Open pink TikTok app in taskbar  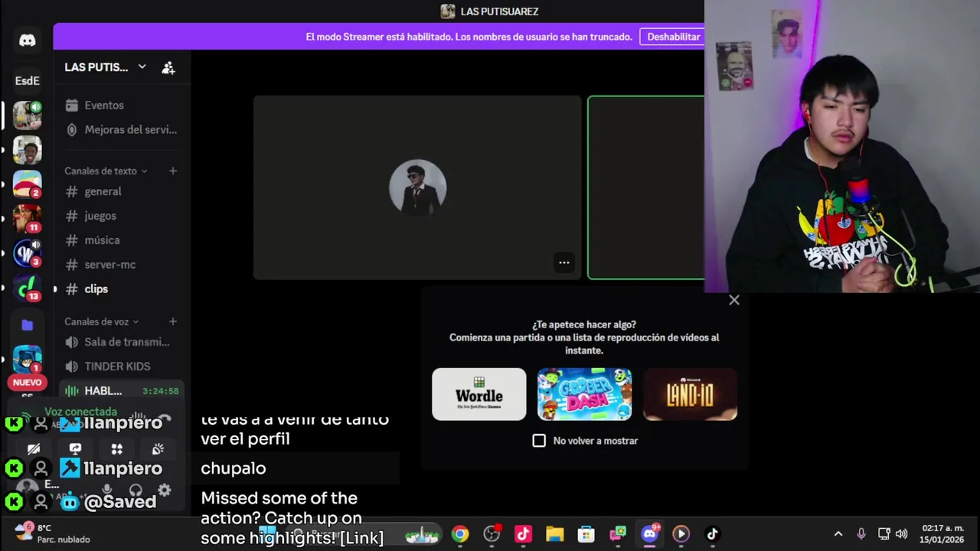pyautogui.click(x=523, y=534)
